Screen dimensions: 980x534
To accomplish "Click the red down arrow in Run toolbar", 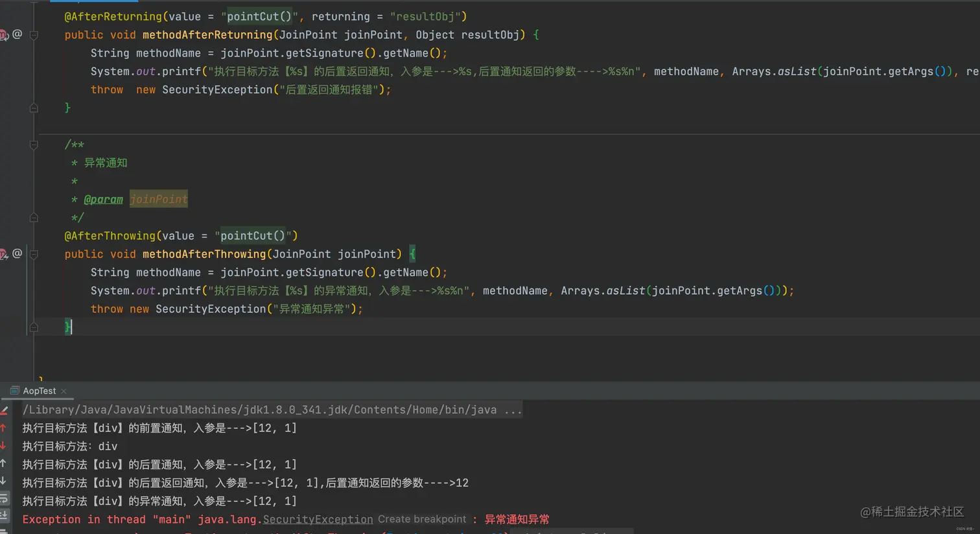I will [x=4, y=446].
